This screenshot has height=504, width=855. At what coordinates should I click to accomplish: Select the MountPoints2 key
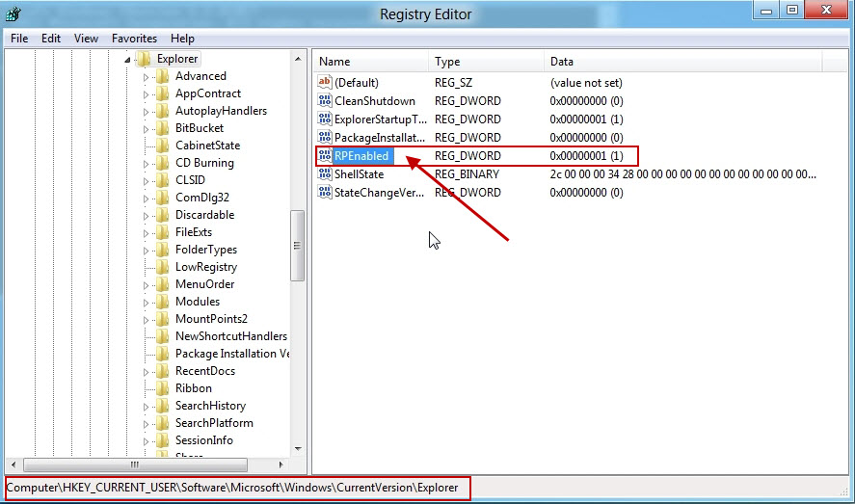click(x=211, y=319)
